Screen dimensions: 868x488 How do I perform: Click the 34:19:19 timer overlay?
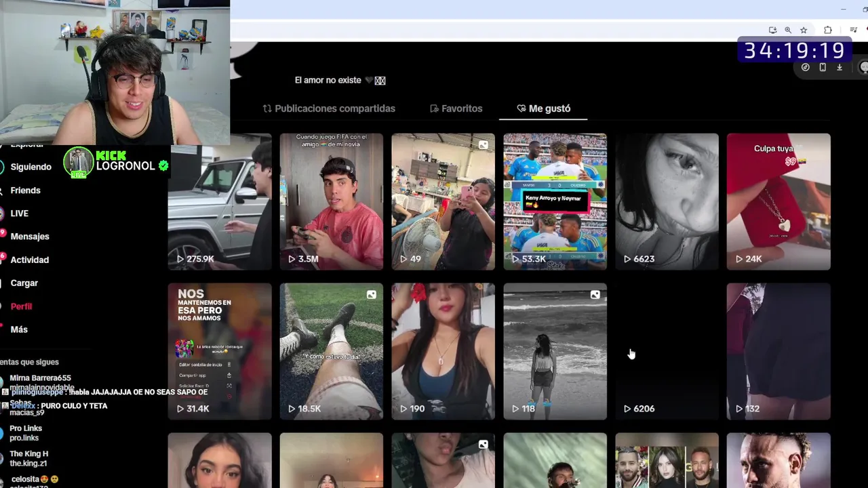pos(794,50)
